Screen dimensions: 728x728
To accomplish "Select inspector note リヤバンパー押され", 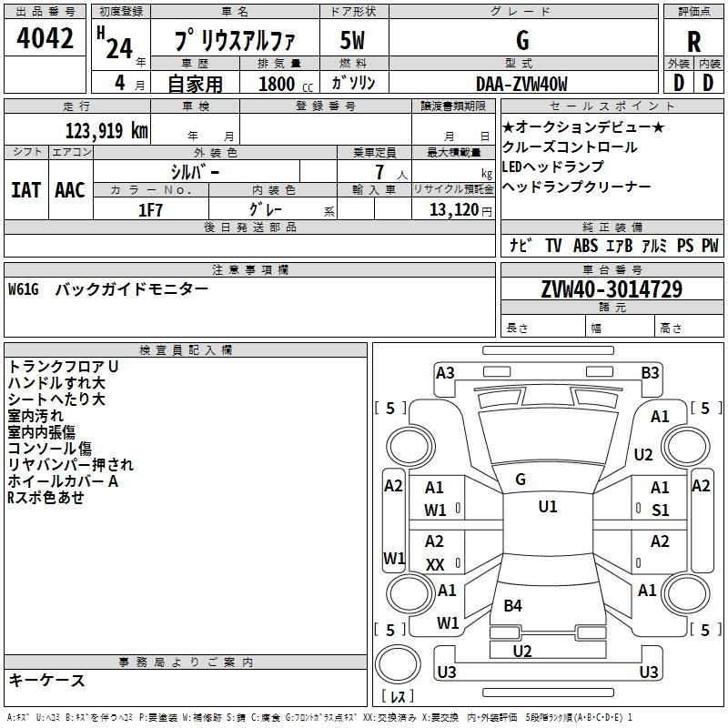I will point(71,464).
